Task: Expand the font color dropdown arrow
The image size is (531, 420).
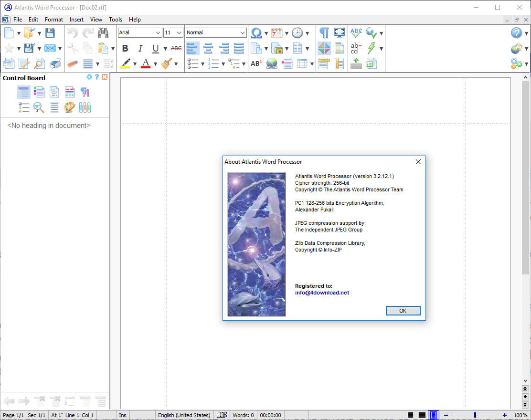Action: coord(155,64)
